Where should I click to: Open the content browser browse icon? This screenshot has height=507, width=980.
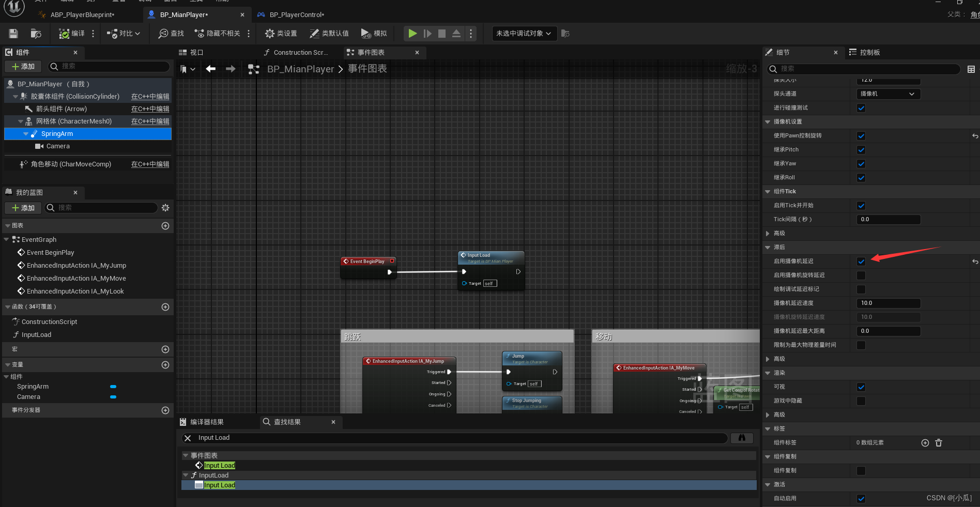36,34
